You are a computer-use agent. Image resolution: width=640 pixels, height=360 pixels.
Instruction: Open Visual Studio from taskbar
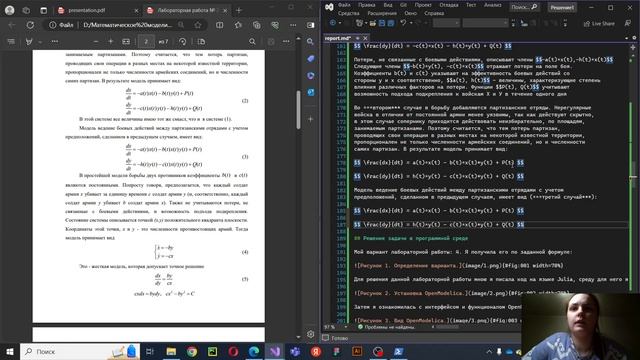pos(274,351)
